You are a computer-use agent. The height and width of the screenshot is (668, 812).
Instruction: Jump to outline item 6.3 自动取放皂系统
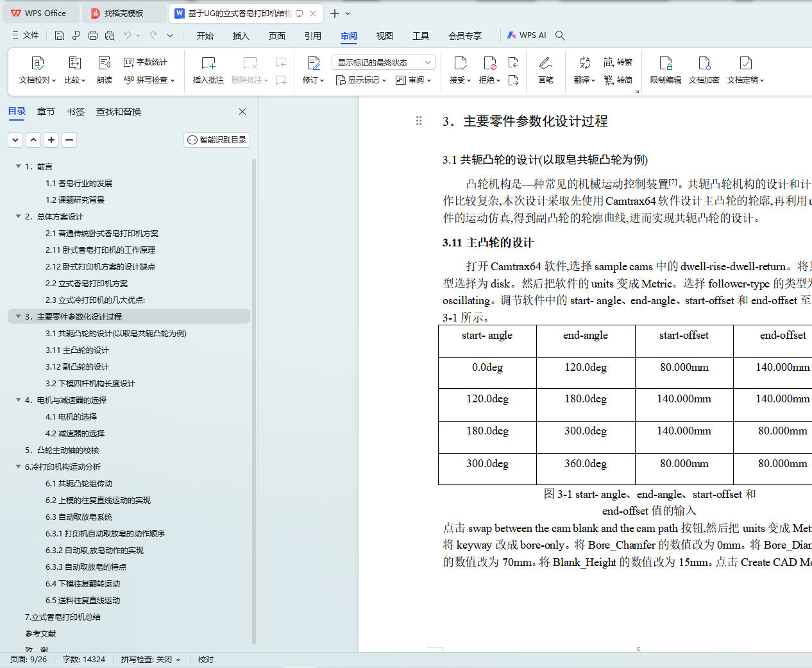coord(79,517)
